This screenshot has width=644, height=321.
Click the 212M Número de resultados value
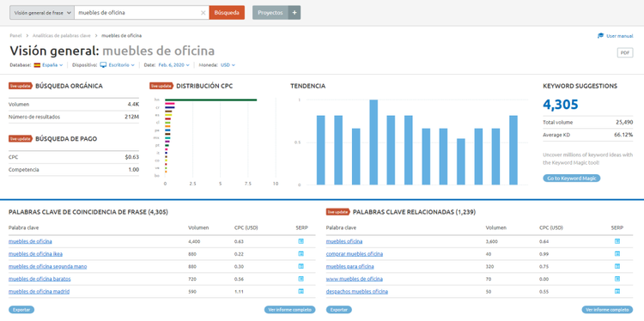pyautogui.click(x=132, y=117)
